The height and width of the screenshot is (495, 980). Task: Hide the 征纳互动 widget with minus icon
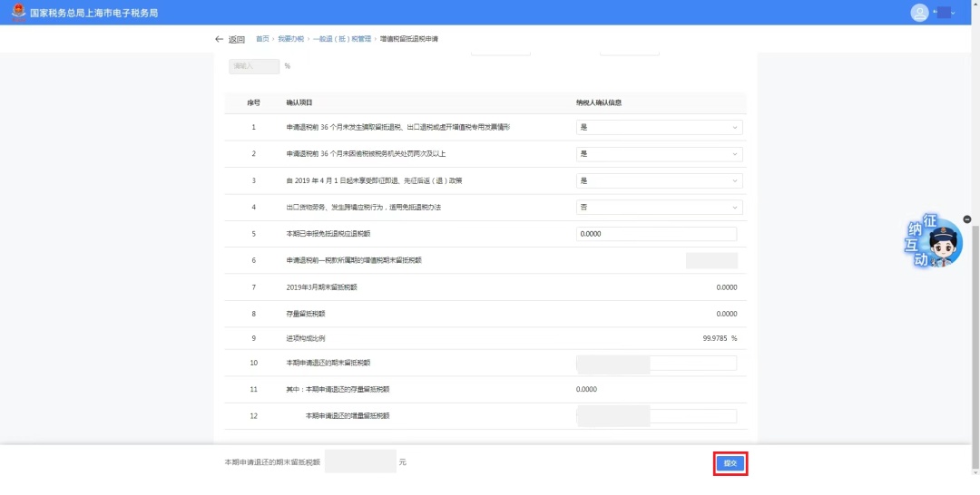click(x=967, y=219)
